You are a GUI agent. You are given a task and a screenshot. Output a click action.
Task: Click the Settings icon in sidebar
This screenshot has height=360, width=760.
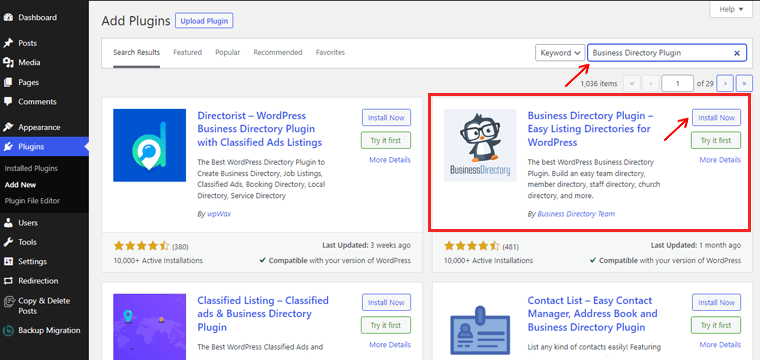pos(8,262)
